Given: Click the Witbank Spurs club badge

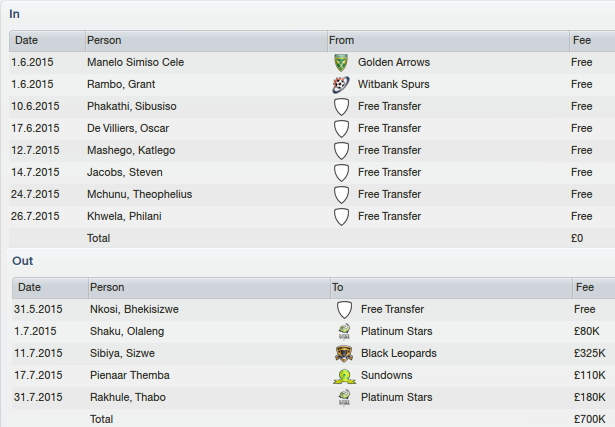Looking at the screenshot, I should (340, 85).
